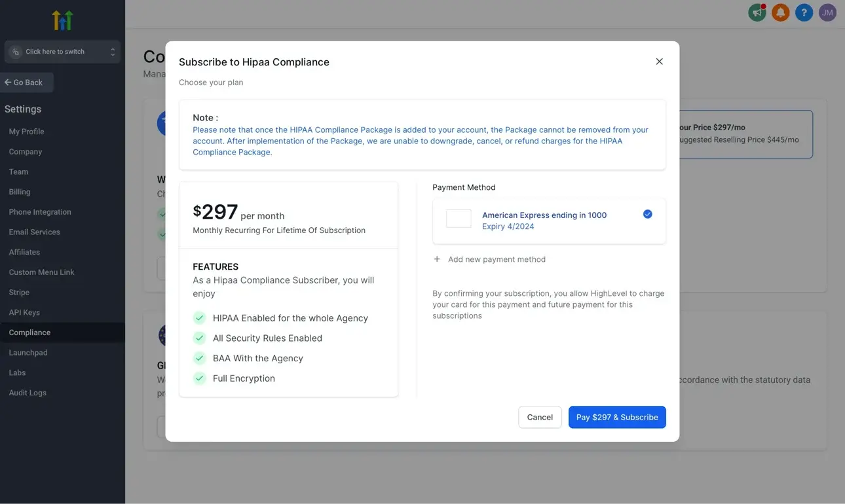Click the help question mark icon
Image resolution: width=845 pixels, height=504 pixels.
click(804, 12)
